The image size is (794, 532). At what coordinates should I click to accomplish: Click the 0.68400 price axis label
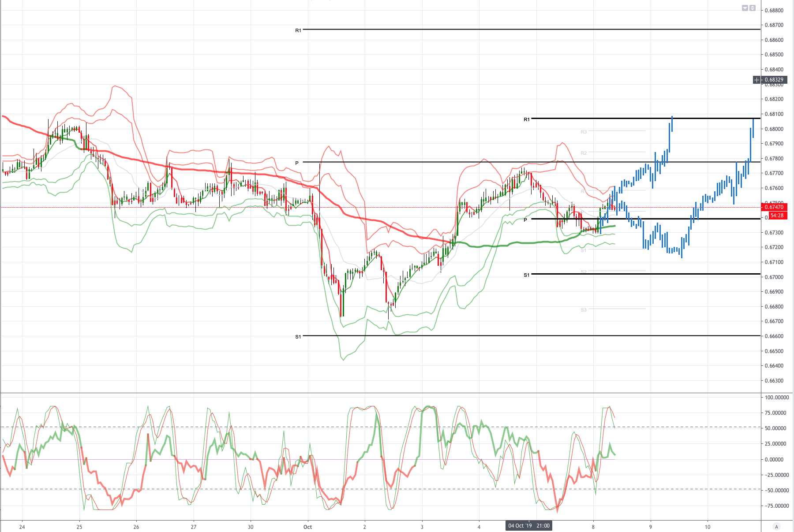[x=774, y=70]
